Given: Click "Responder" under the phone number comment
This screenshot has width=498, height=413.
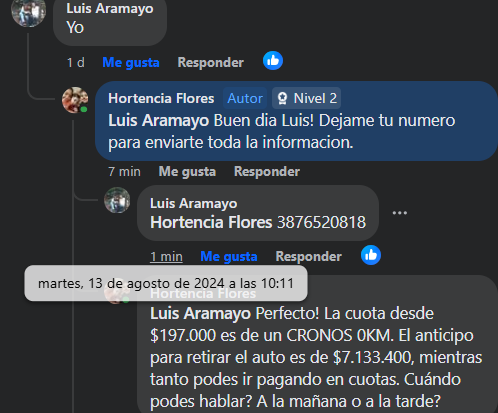Looking at the screenshot, I should tap(308, 256).
